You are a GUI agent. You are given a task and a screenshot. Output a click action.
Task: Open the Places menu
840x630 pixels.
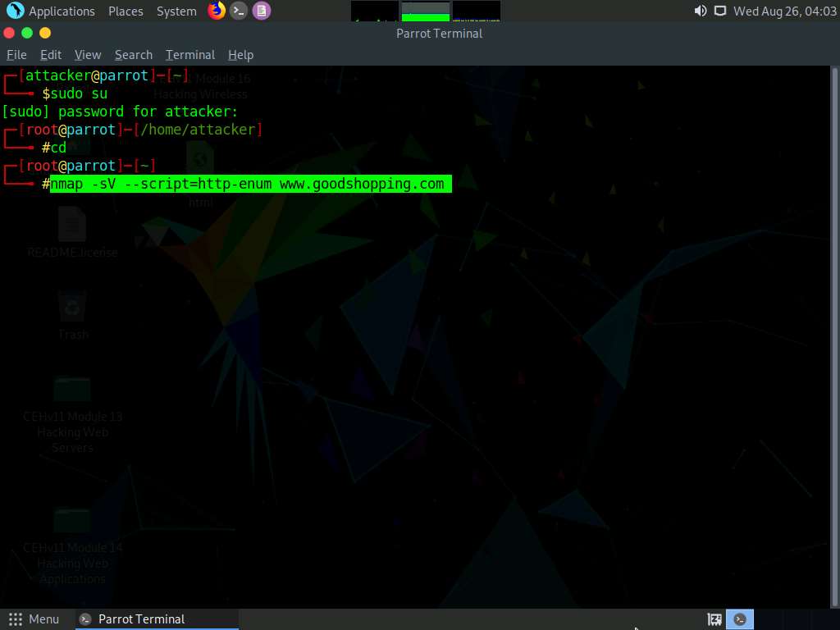(126, 11)
